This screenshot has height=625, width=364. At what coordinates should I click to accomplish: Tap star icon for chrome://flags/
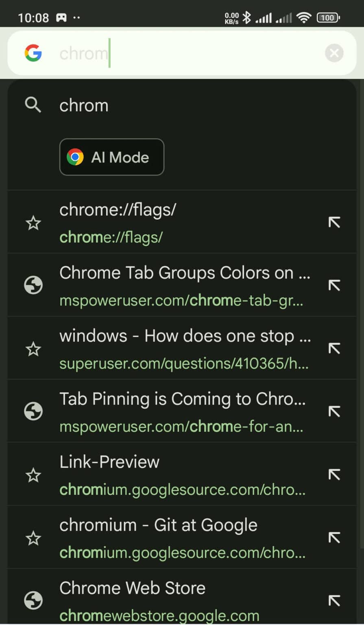(33, 223)
